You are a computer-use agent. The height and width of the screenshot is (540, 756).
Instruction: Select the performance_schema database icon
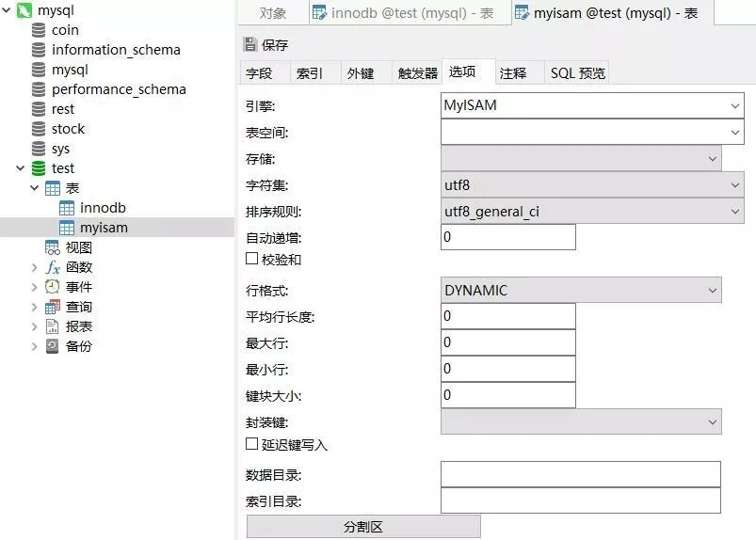pyautogui.click(x=39, y=89)
